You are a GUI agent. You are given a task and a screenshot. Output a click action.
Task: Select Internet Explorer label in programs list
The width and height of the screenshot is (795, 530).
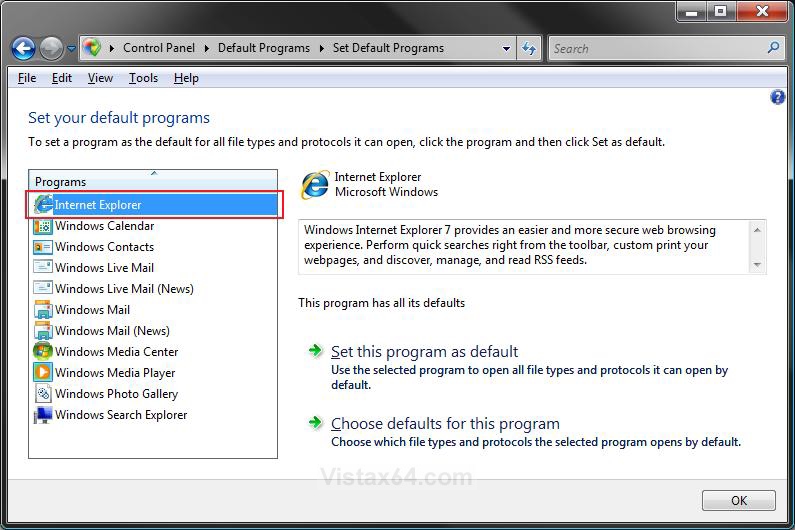(98, 205)
